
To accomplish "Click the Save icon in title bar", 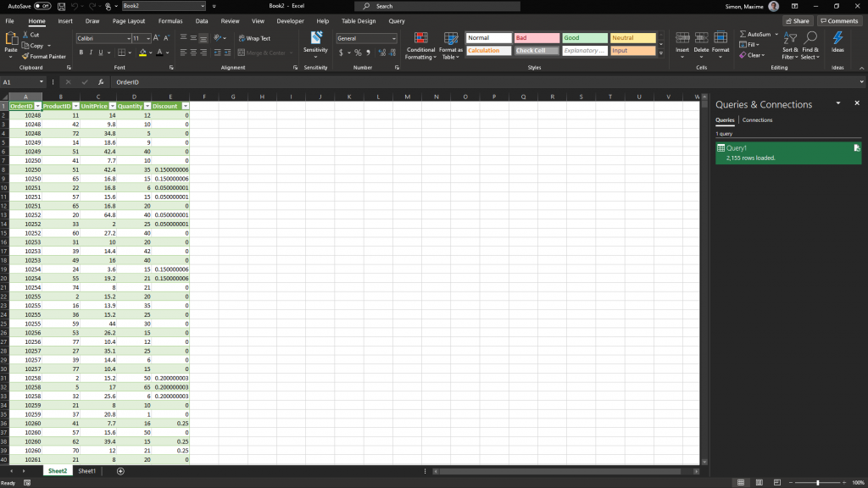I will [61, 6].
